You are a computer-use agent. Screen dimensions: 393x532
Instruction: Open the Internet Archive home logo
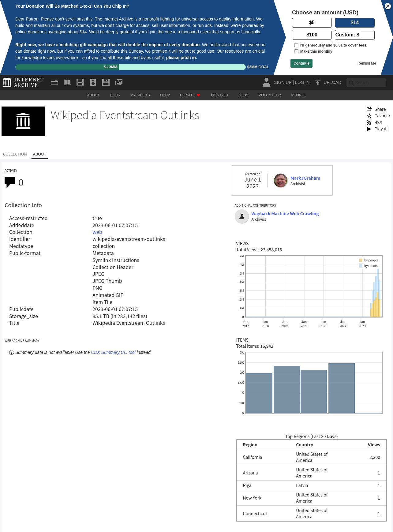click(23, 82)
